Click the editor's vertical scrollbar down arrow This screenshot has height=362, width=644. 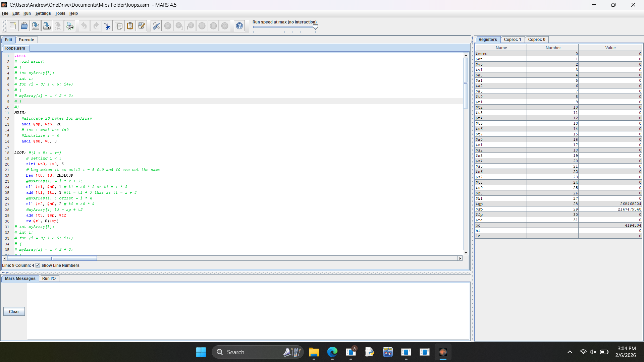[x=466, y=253]
